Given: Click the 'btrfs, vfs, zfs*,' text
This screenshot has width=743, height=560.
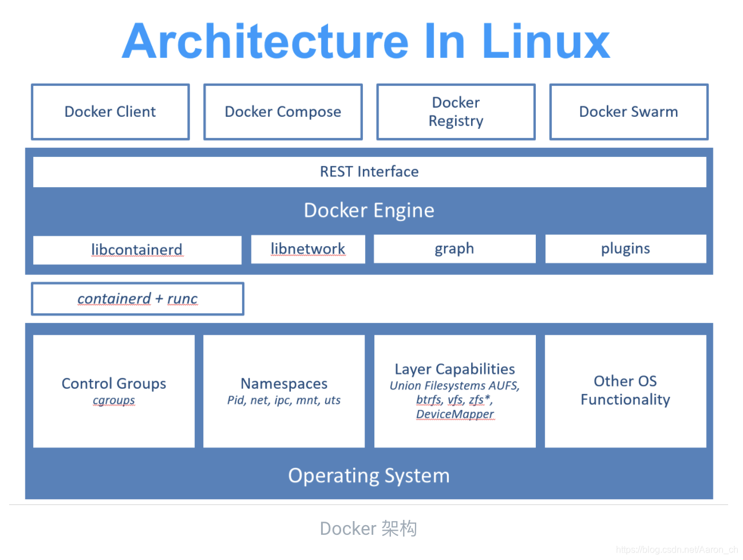Looking at the screenshot, I should (455, 400).
